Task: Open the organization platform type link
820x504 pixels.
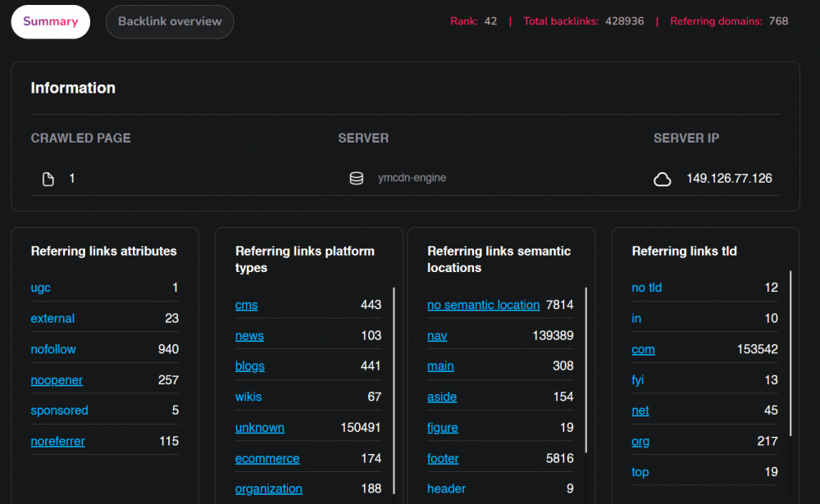Action: 269,488
